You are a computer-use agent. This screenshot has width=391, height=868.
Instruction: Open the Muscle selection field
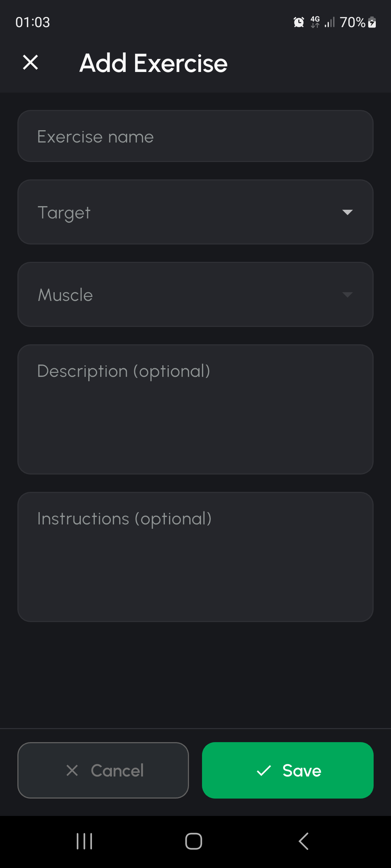click(x=181, y=295)
